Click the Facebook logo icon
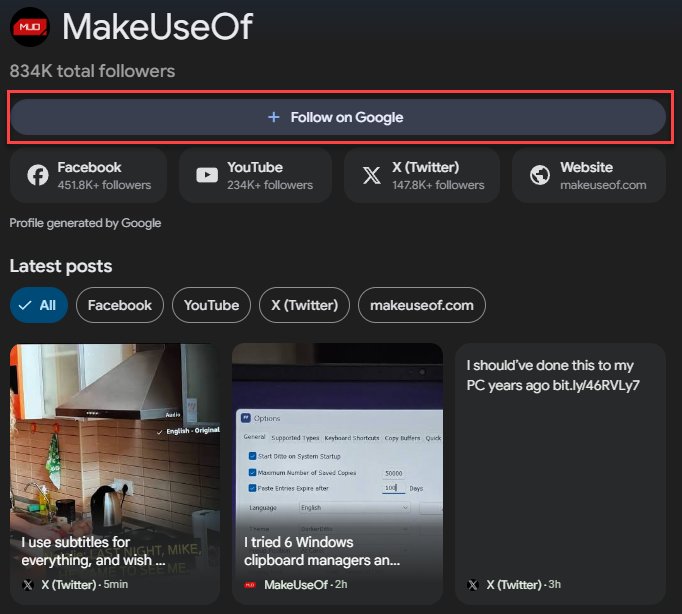Screen dimensions: 682x614 coord(37,176)
